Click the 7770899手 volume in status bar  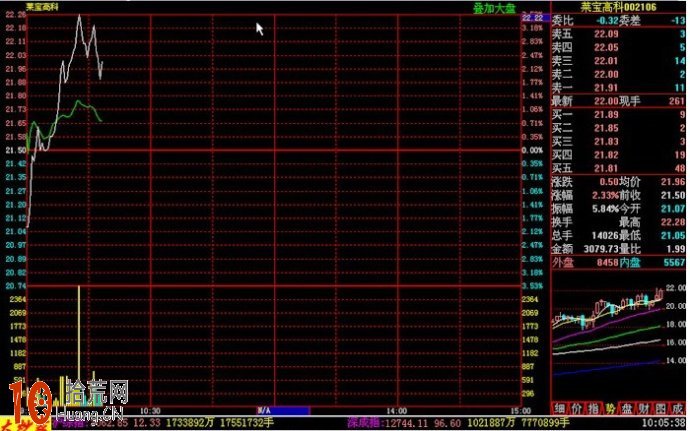click(x=543, y=423)
